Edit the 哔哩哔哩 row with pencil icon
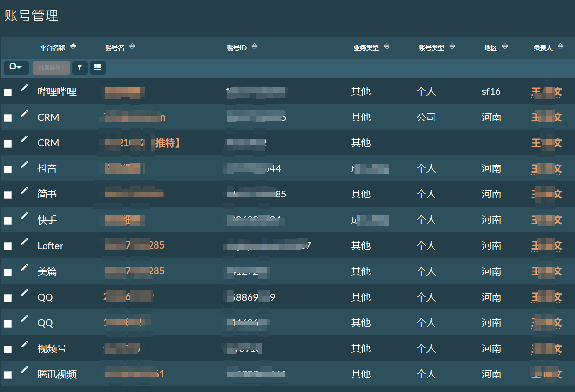575x392 pixels. (x=24, y=88)
